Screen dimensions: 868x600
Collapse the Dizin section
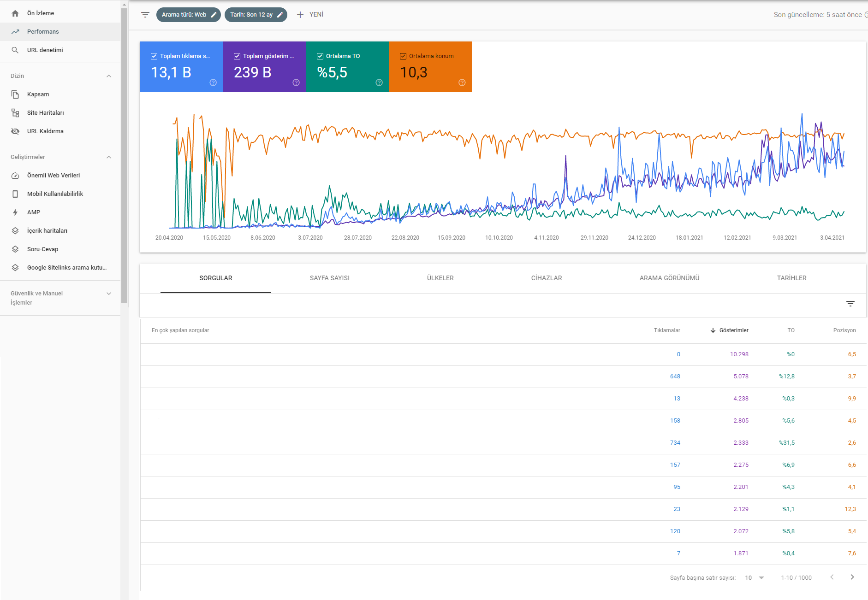(x=109, y=76)
